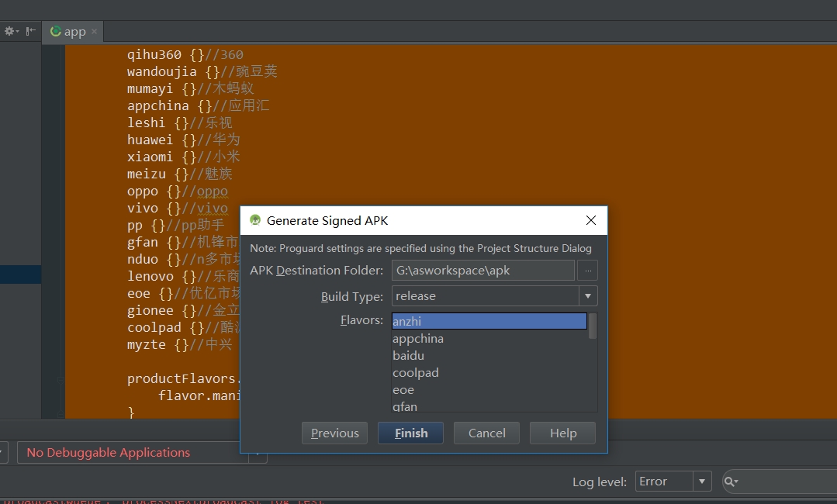
Task: Click the qihu360 line in the editor
Action: [x=185, y=54]
